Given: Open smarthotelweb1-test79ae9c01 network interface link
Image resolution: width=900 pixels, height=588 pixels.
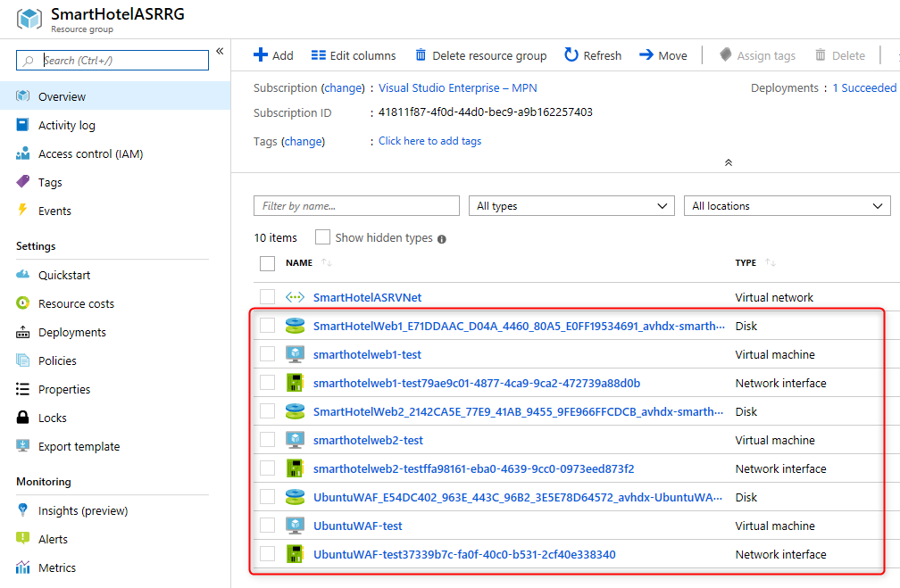Looking at the screenshot, I should click(477, 383).
